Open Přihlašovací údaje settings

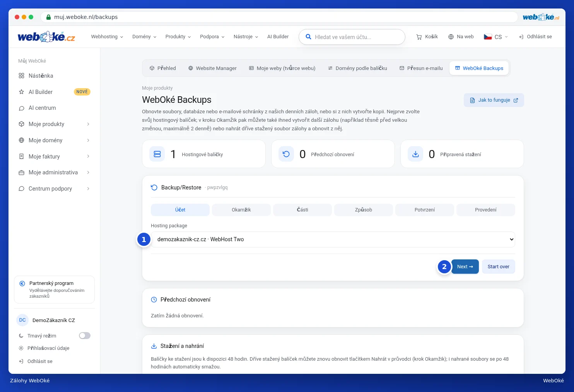tap(44, 348)
